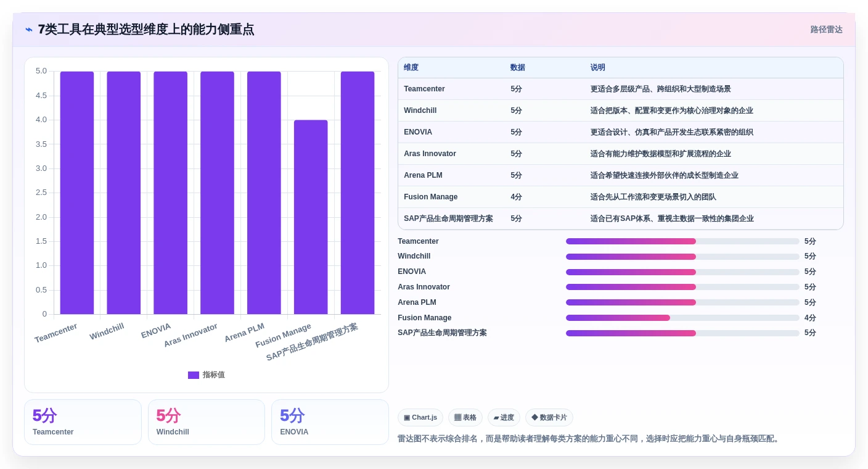
Task: Click description 适合把版本、配置和变更作为核心治理对象的企业
Action: pyautogui.click(x=672, y=110)
